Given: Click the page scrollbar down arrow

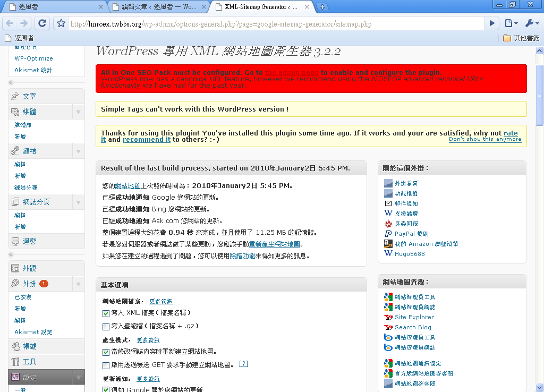Looking at the screenshot, I should coord(540,388).
